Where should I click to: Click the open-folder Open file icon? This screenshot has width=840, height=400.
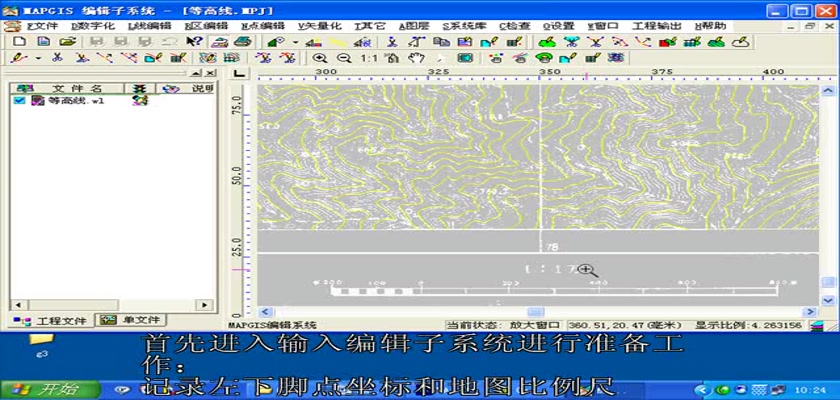coord(67,42)
